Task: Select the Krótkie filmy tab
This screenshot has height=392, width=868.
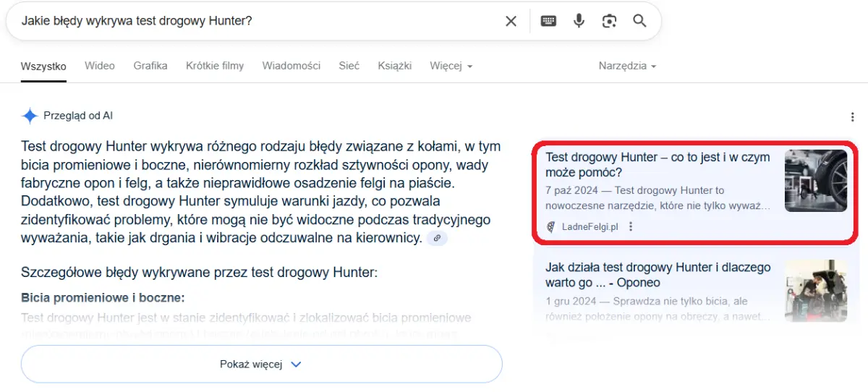Action: pos(215,66)
